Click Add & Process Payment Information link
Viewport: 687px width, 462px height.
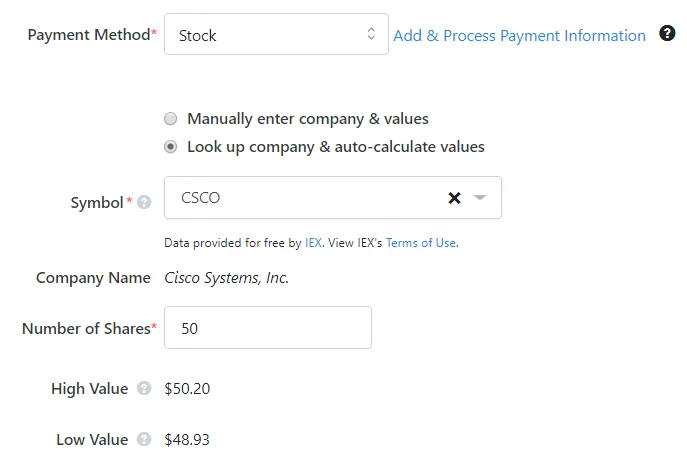[x=519, y=36]
